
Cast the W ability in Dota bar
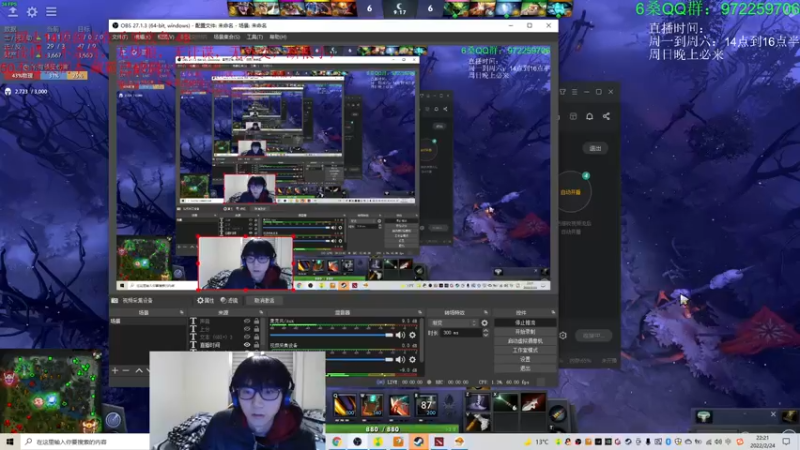(x=372, y=406)
